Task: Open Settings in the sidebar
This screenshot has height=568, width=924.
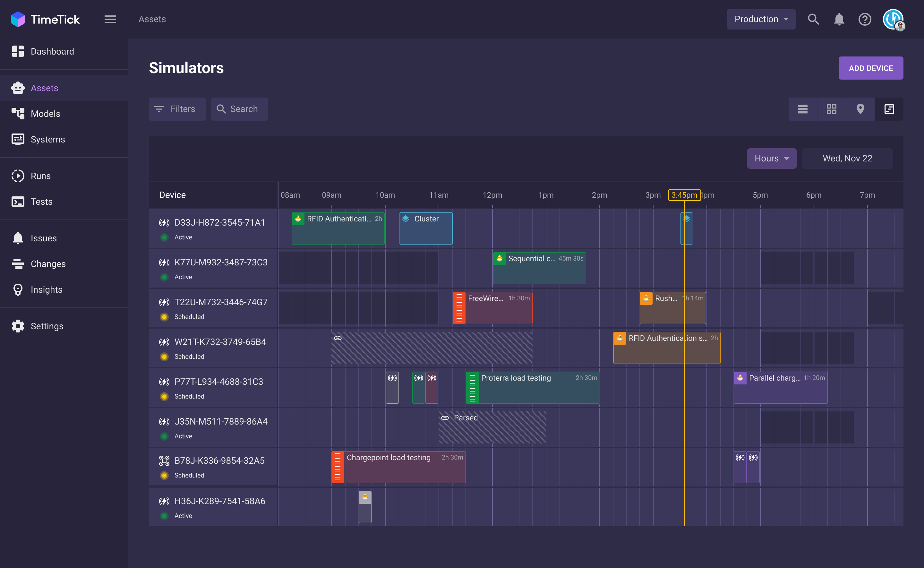Action: tap(47, 326)
